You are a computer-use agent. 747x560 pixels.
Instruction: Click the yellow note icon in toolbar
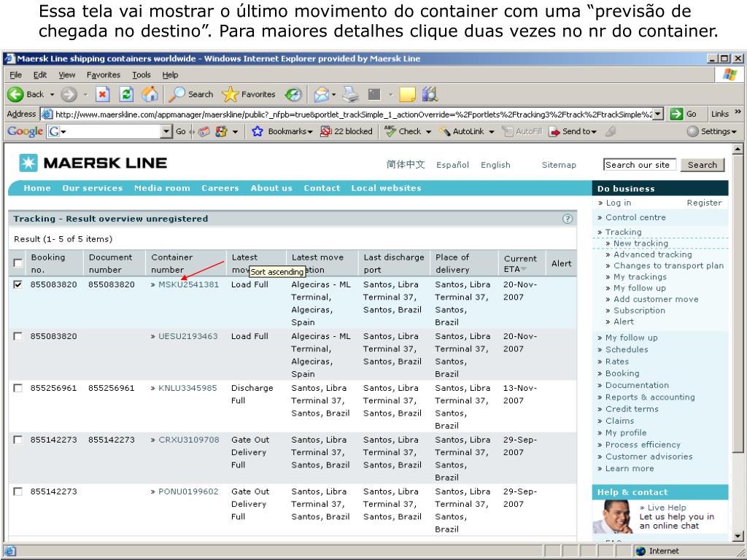click(407, 94)
